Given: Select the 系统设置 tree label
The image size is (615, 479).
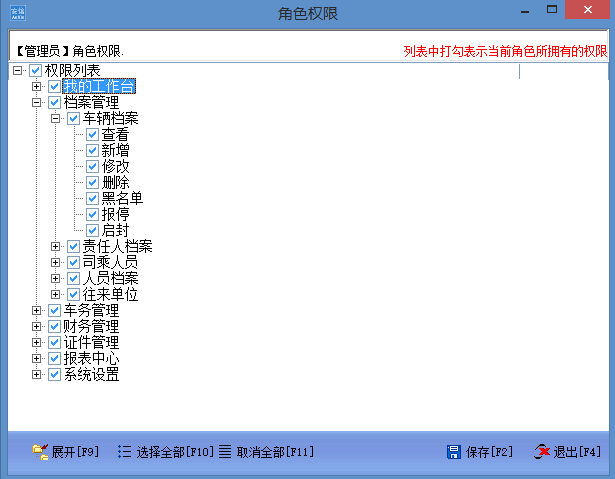Looking at the screenshot, I should [x=91, y=374].
